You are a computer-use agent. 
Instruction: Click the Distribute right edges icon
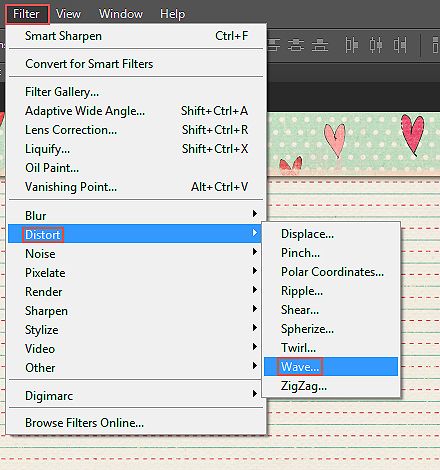coord(400,45)
